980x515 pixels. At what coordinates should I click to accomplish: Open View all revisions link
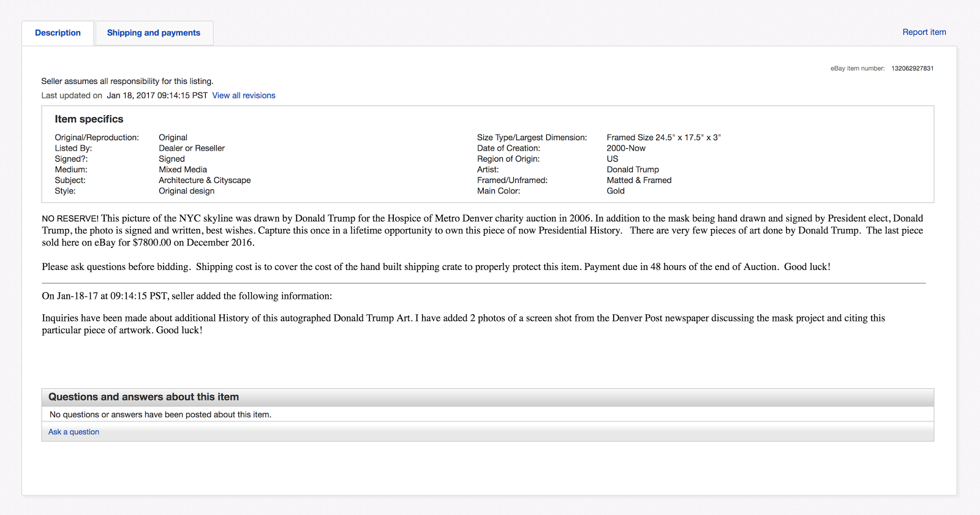(x=244, y=96)
